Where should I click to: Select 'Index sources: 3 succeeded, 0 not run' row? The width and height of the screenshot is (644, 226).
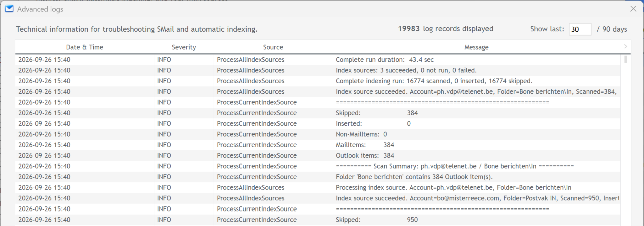pyautogui.click(x=318, y=70)
